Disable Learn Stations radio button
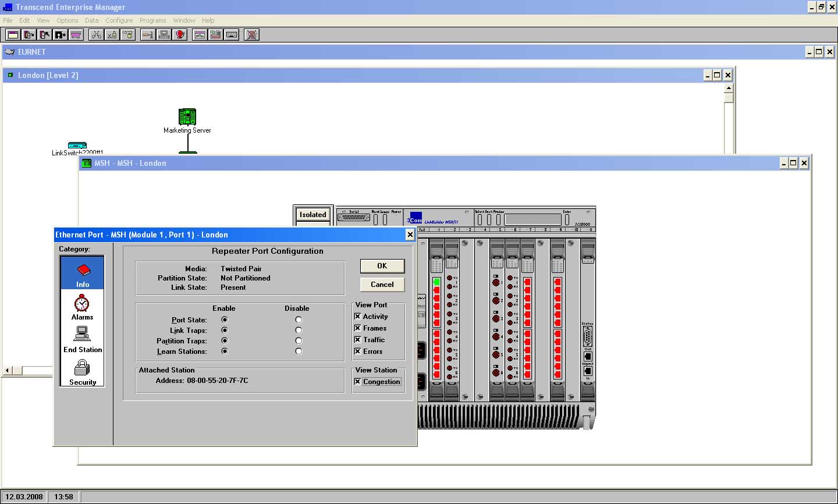This screenshot has height=504, width=838. coord(299,351)
